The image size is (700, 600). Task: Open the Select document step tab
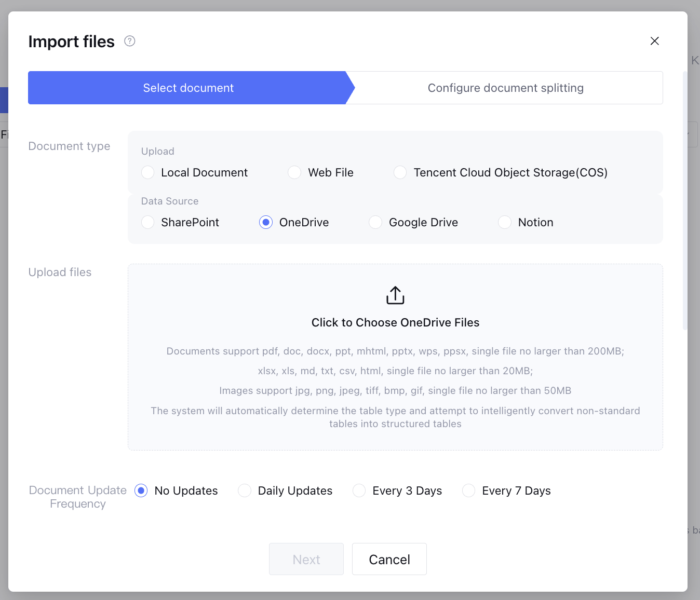[188, 88]
